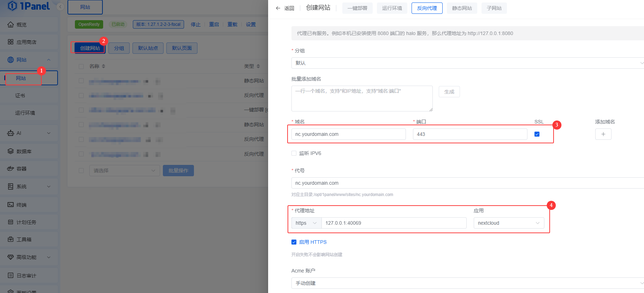
Task: Click the 概览 home icon
Action: 11,24
